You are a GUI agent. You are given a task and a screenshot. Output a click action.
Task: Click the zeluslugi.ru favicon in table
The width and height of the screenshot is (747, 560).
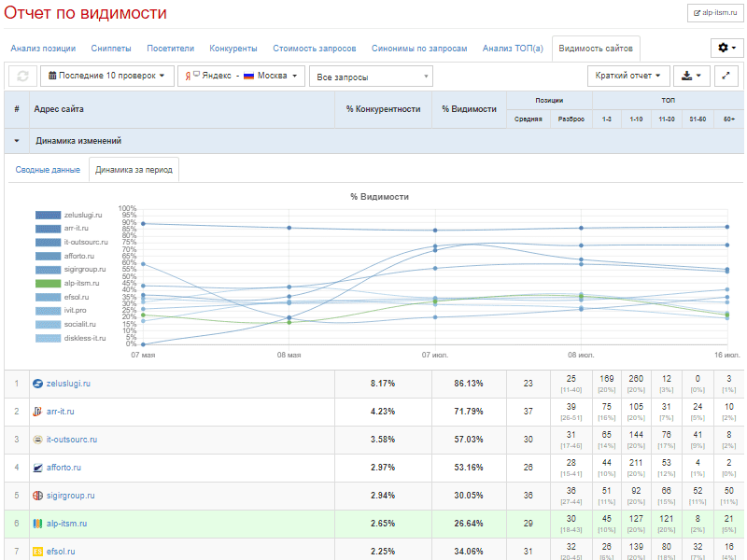[37, 384]
